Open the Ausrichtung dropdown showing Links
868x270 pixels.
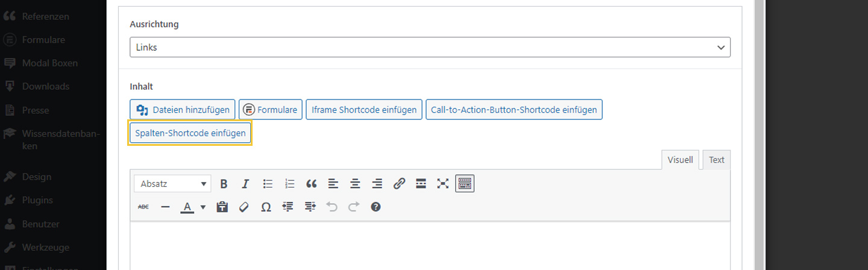point(430,47)
